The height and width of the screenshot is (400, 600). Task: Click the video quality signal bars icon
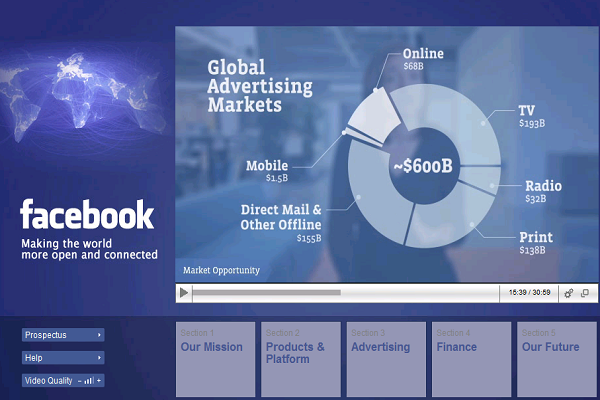tap(89, 380)
